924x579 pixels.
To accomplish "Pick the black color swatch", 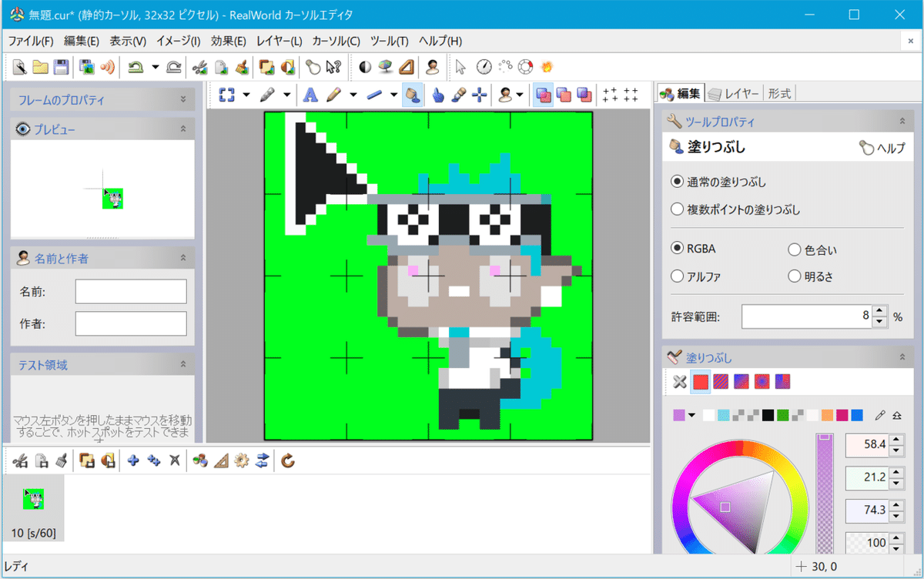I will pyautogui.click(x=768, y=416).
